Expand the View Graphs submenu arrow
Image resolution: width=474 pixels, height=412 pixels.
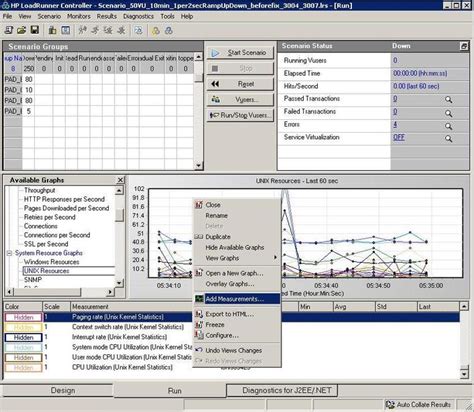pyautogui.click(x=275, y=258)
